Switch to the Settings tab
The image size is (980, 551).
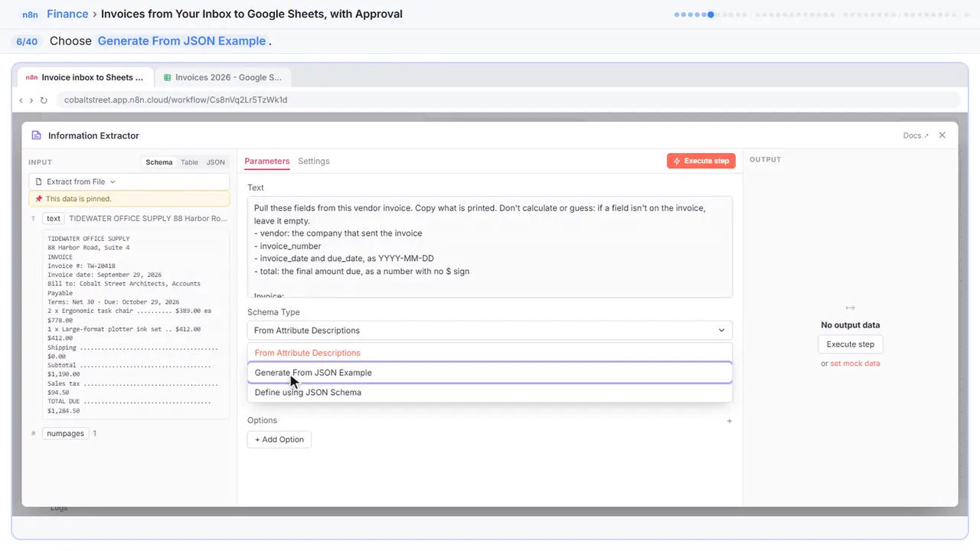click(x=314, y=161)
